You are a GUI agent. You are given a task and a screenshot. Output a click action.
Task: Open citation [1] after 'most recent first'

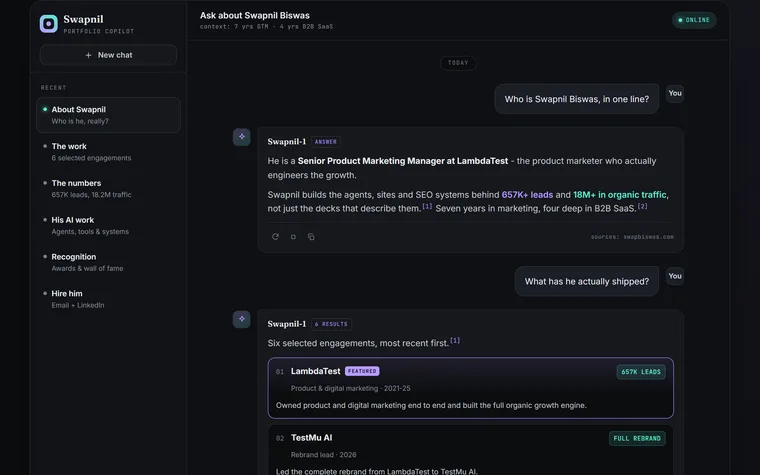pos(455,341)
